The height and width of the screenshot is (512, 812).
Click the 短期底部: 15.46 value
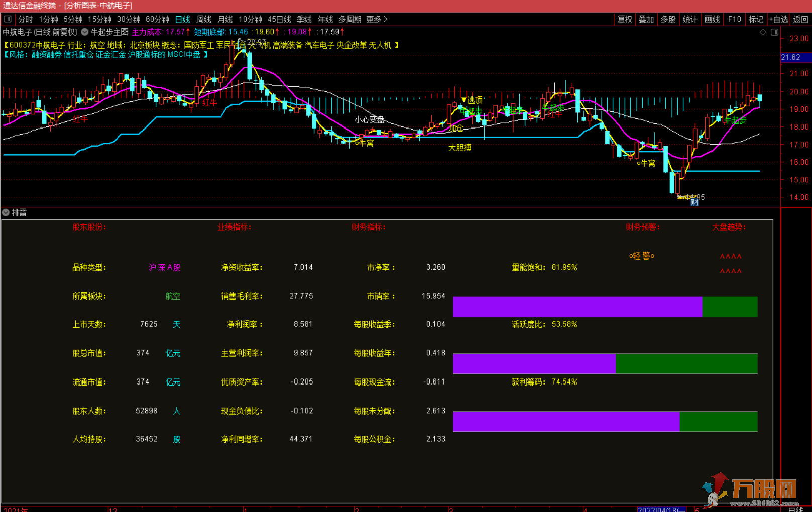tap(221, 32)
